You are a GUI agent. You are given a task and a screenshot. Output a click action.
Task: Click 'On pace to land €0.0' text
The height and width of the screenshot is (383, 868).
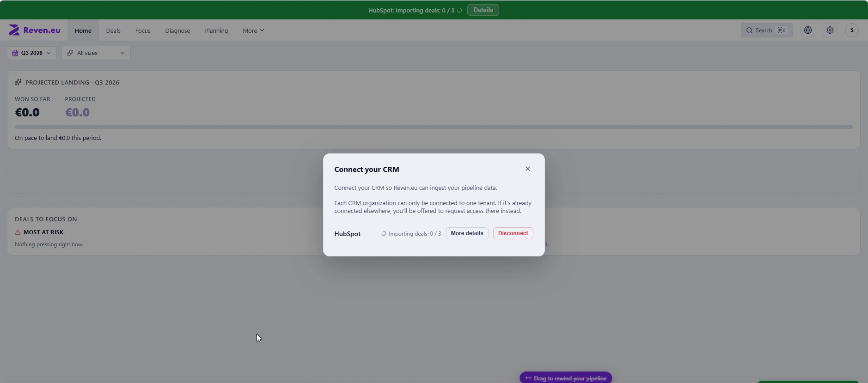click(58, 138)
